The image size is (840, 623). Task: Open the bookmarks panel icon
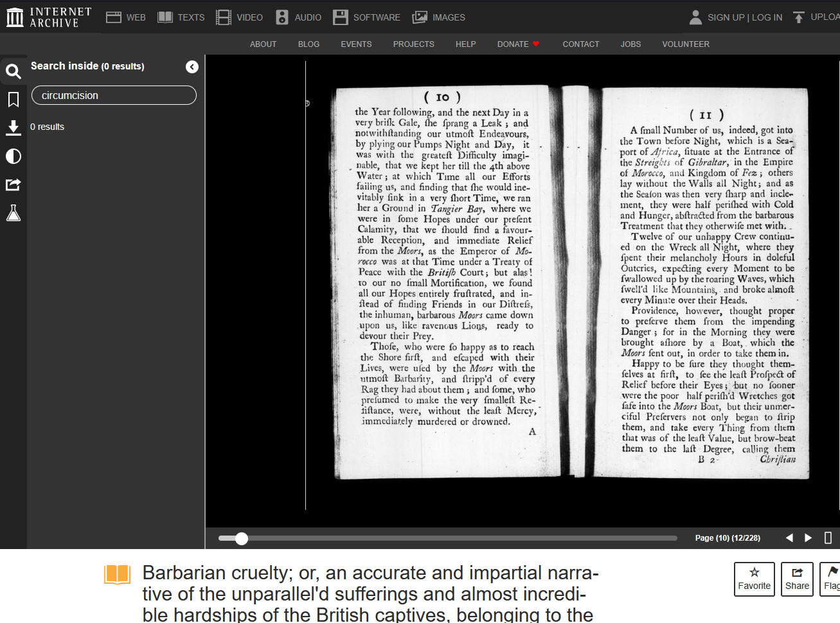tap(13, 99)
